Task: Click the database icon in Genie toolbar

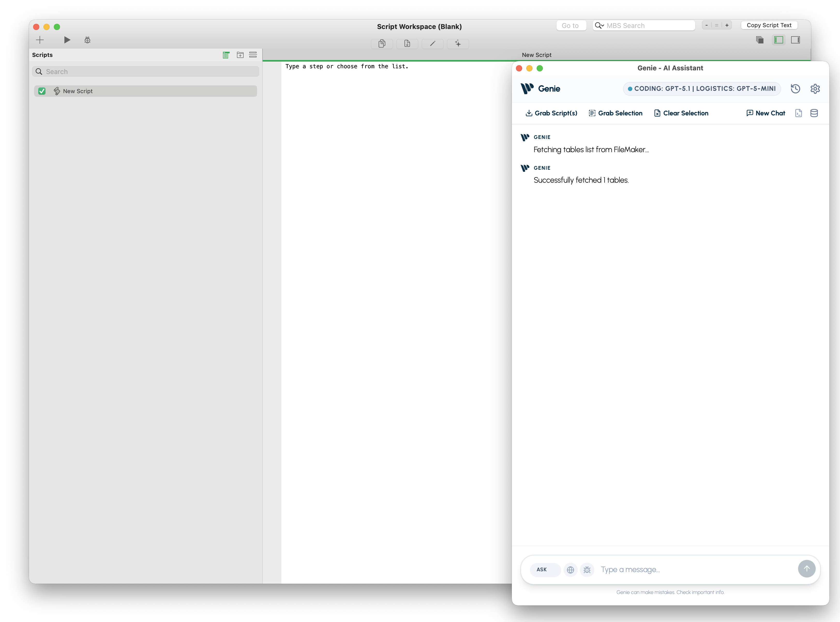Action: point(814,113)
